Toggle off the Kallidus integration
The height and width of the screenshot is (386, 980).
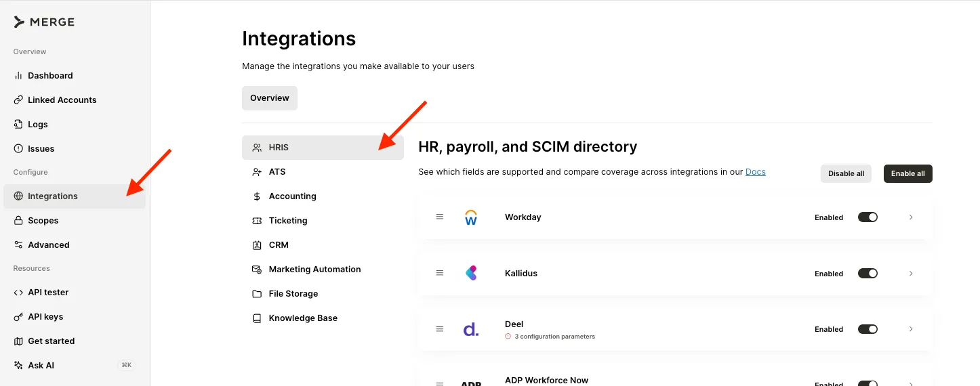867,274
